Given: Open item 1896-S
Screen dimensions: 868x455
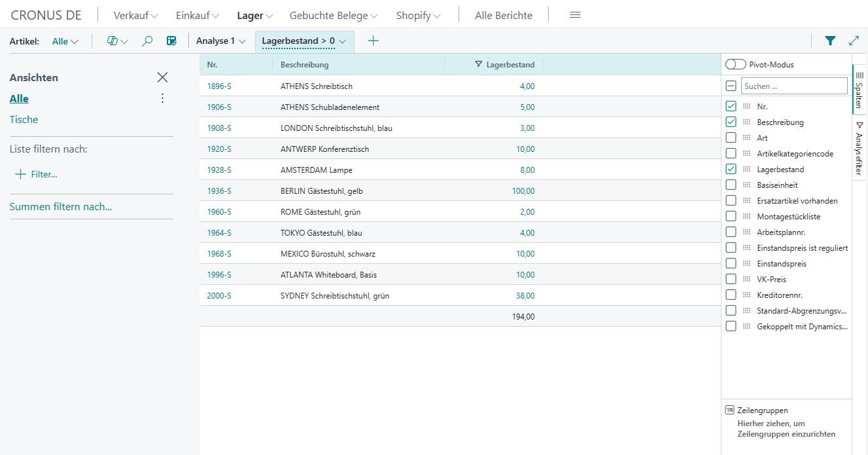Looking at the screenshot, I should (219, 86).
